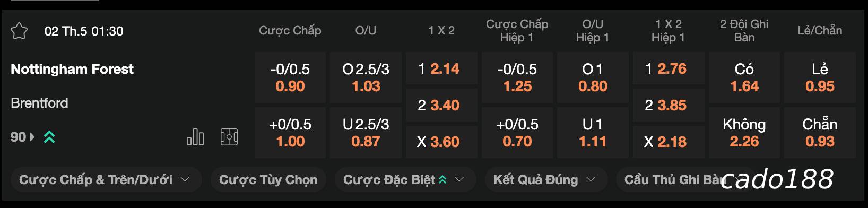Screen dimensions: 868x208
Task: Select Không odds 2.26
Action: coord(744,133)
